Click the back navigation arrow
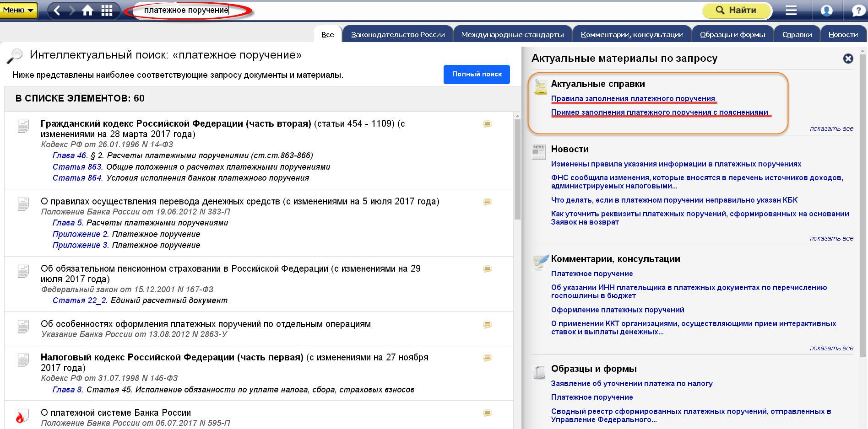 click(x=57, y=11)
